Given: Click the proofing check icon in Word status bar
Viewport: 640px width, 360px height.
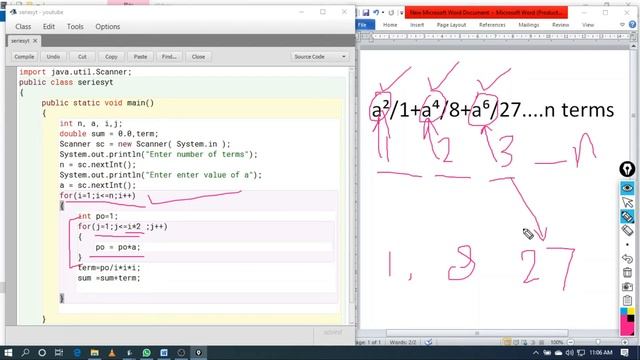Looking at the screenshot, I should tap(428, 342).
